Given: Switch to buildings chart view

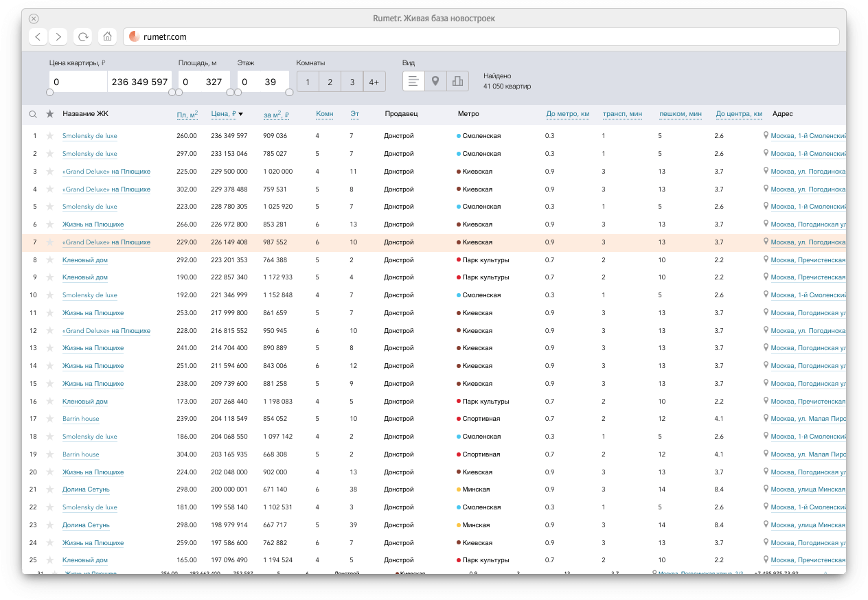Looking at the screenshot, I should click(x=457, y=82).
